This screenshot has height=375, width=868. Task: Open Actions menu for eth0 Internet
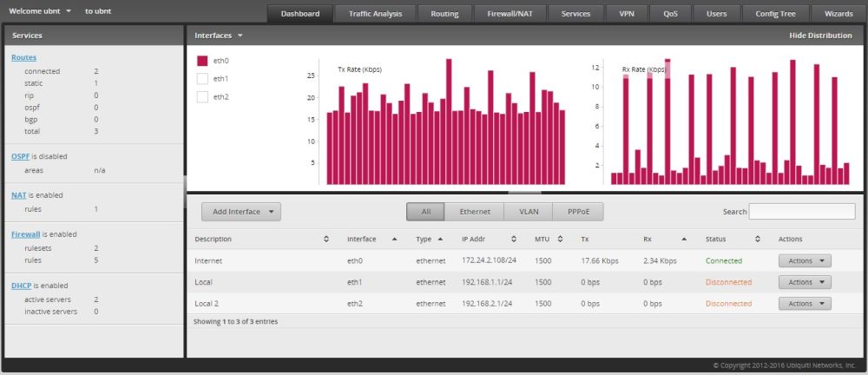click(x=805, y=261)
